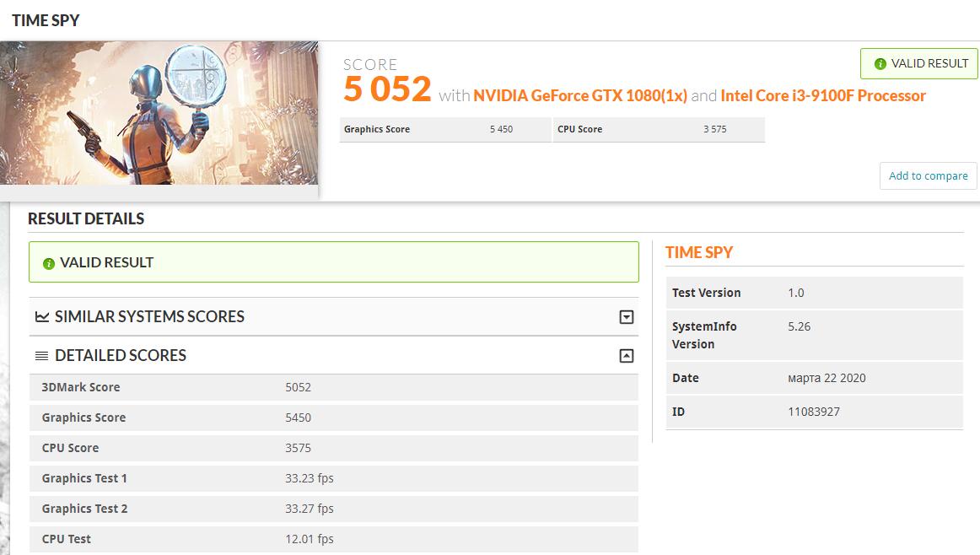Open the Similar Systems Scores section header
The height and width of the screenshot is (555, 980).
(334, 317)
